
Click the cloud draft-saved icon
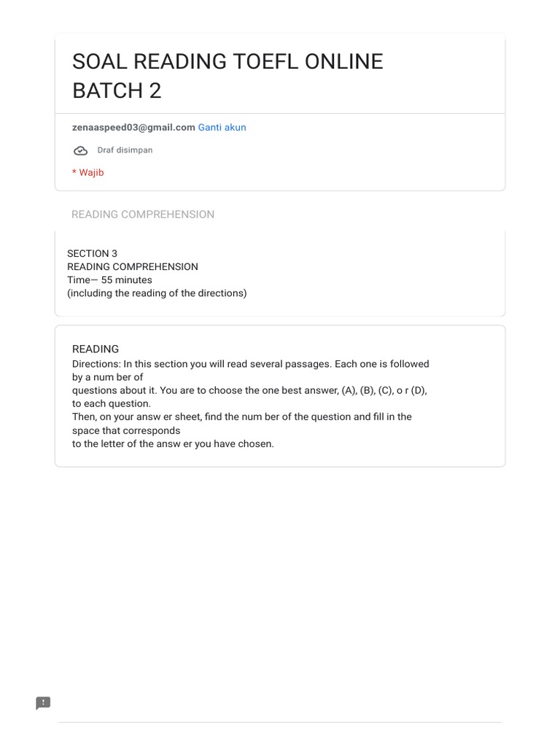(80, 150)
